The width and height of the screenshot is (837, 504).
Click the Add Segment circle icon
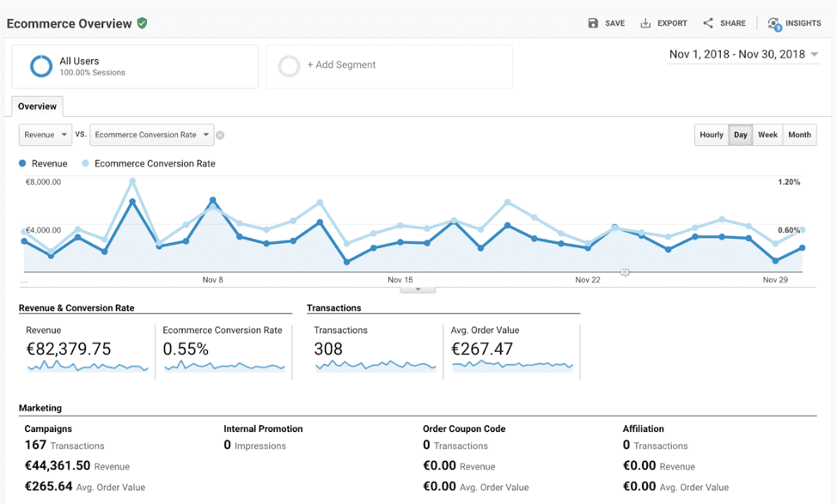click(289, 66)
